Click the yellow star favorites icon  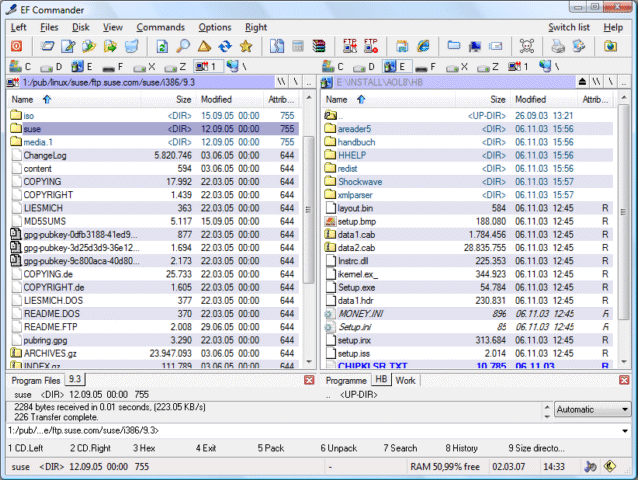245,46
